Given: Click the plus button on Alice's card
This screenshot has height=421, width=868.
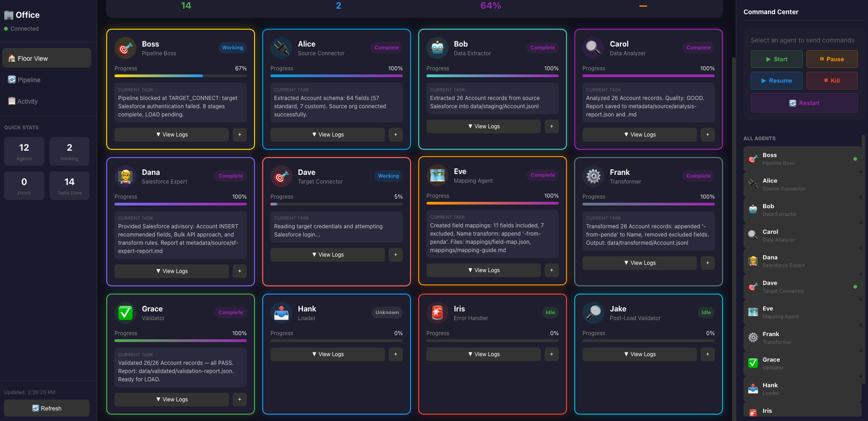Looking at the screenshot, I should click(x=395, y=135).
